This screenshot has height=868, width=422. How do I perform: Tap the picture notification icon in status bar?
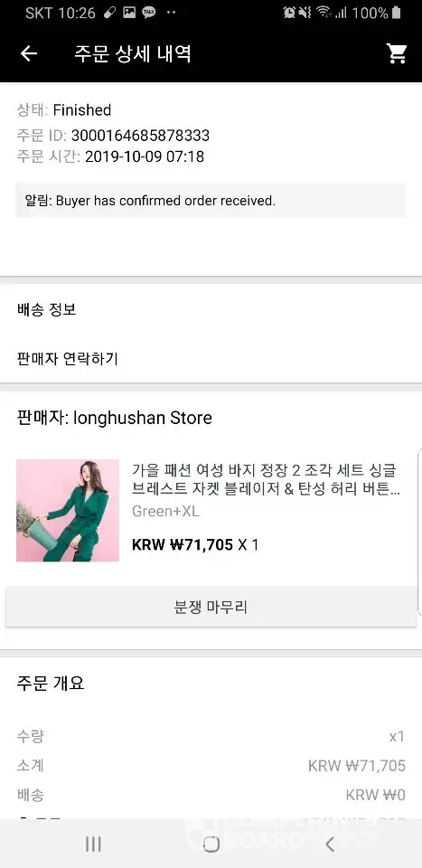click(x=129, y=12)
